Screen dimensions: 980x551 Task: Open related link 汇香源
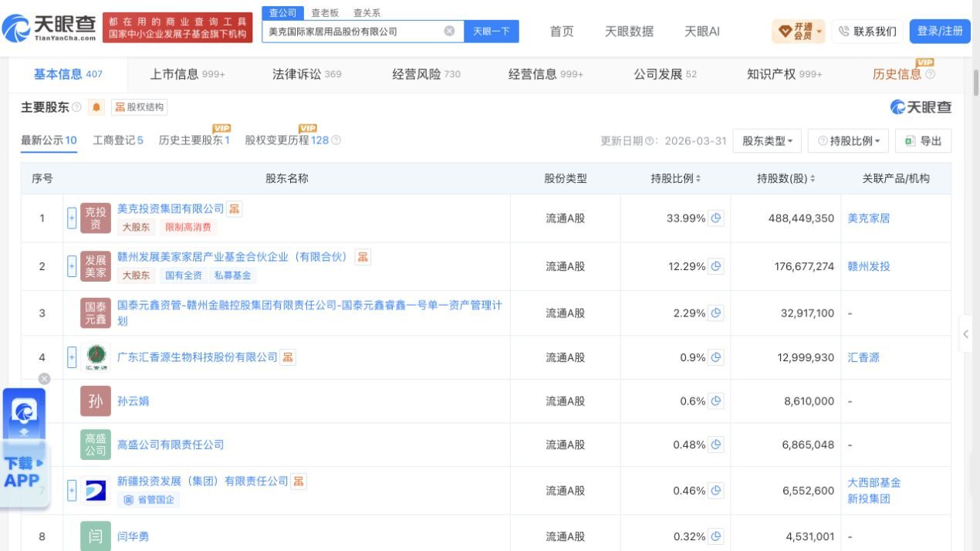(863, 357)
